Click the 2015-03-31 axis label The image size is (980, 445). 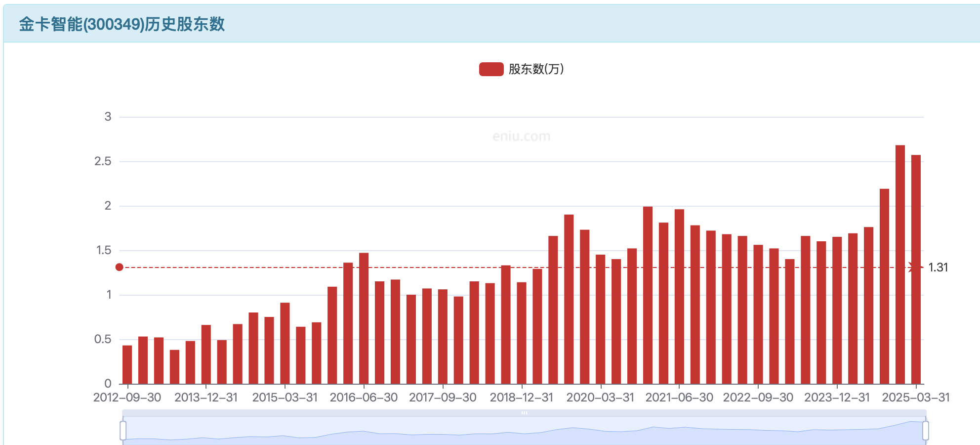coord(285,398)
